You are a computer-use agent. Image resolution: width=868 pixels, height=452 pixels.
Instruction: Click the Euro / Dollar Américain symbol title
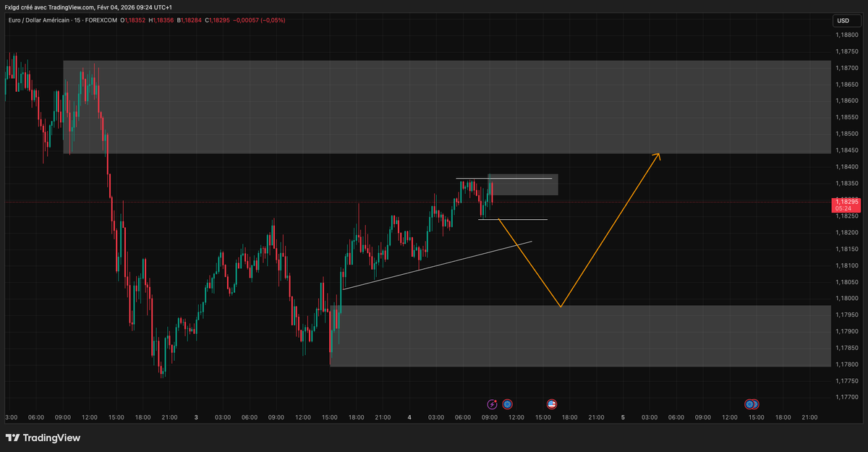click(x=40, y=20)
